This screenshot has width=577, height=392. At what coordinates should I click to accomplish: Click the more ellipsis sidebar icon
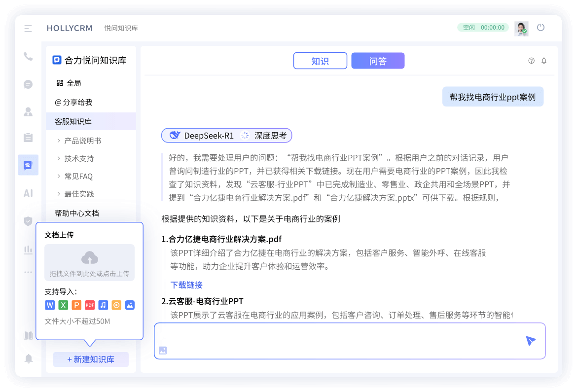coord(28,272)
